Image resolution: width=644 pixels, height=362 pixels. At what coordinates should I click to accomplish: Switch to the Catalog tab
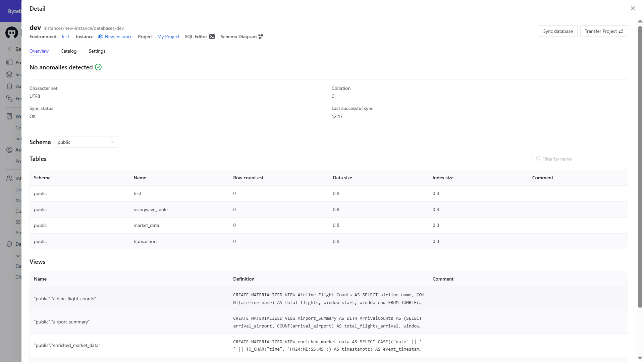tap(68, 51)
